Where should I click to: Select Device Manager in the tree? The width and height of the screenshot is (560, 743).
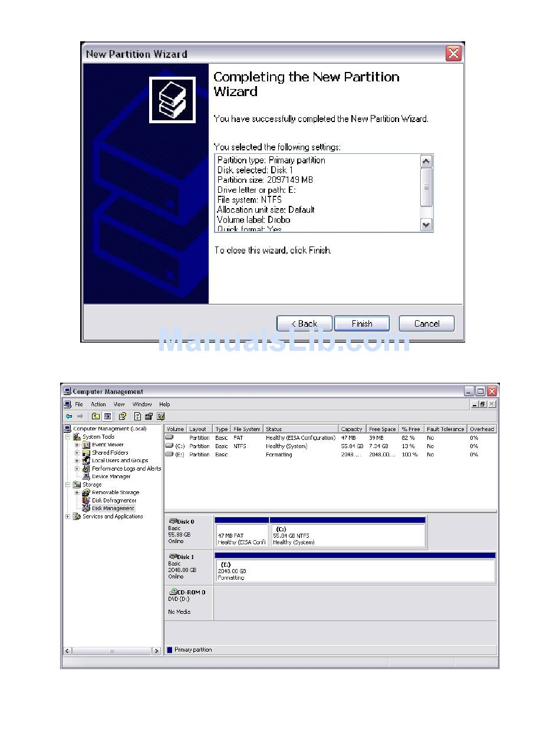point(111,476)
